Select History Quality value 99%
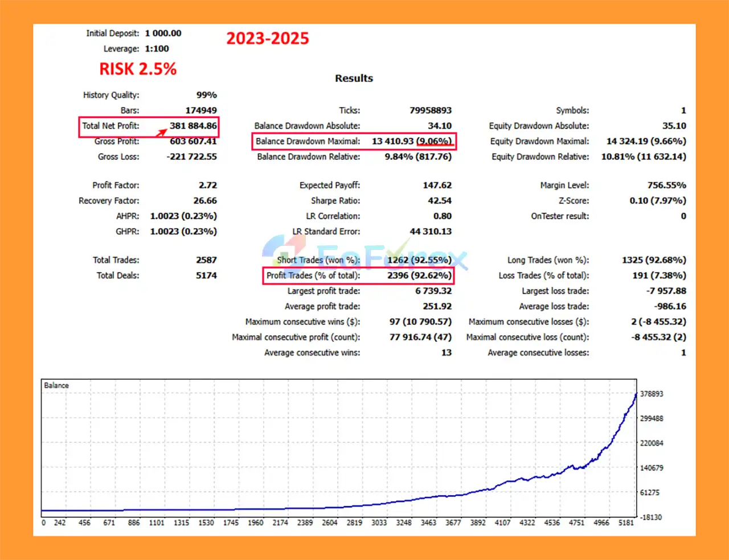The height and width of the screenshot is (560, 729). click(206, 94)
